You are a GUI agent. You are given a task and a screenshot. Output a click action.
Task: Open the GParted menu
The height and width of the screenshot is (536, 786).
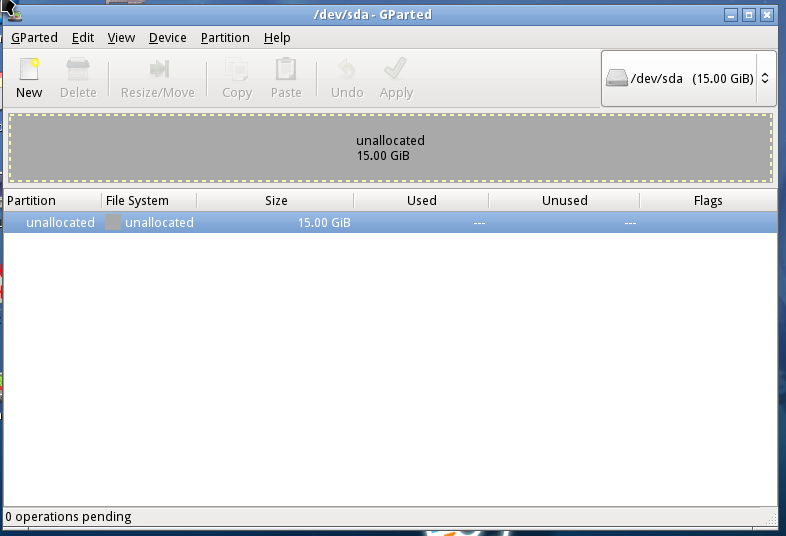pyautogui.click(x=34, y=38)
